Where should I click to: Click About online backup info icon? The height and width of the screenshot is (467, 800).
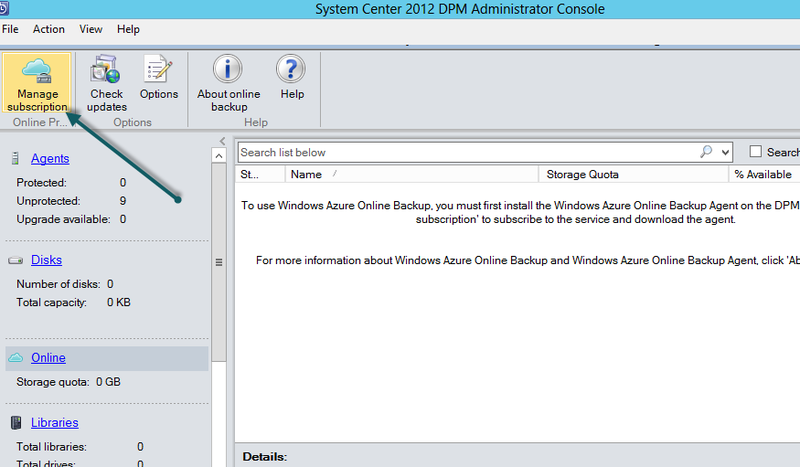(228, 69)
